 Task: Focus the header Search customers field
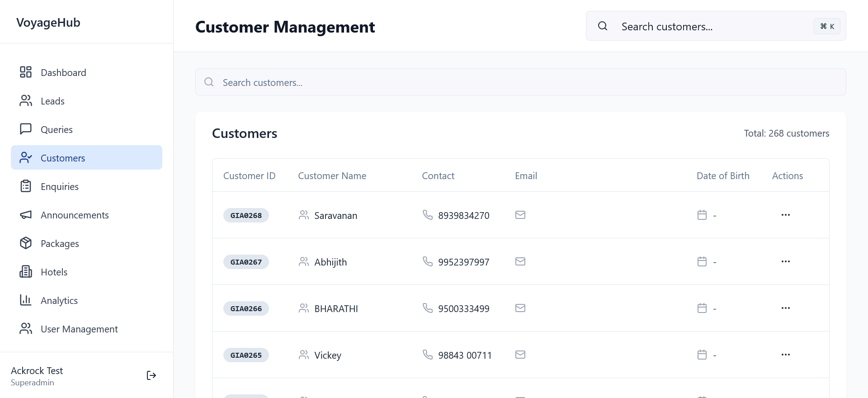[716, 26]
